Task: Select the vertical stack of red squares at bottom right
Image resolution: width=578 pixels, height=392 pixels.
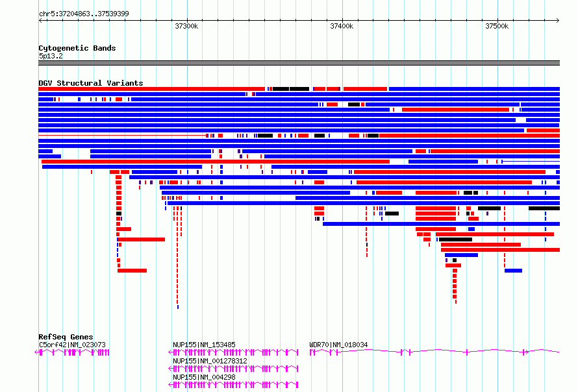Action: point(455,286)
